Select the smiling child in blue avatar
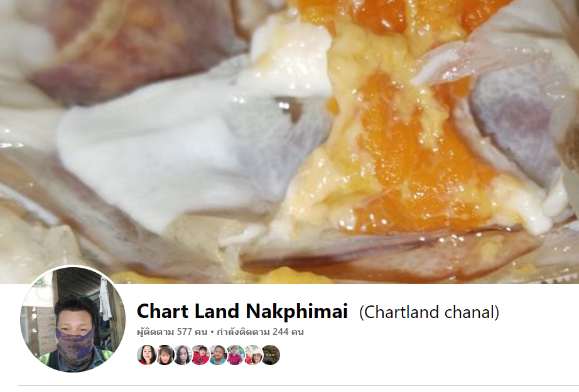Screen dimensions: 579x392 point(217,355)
